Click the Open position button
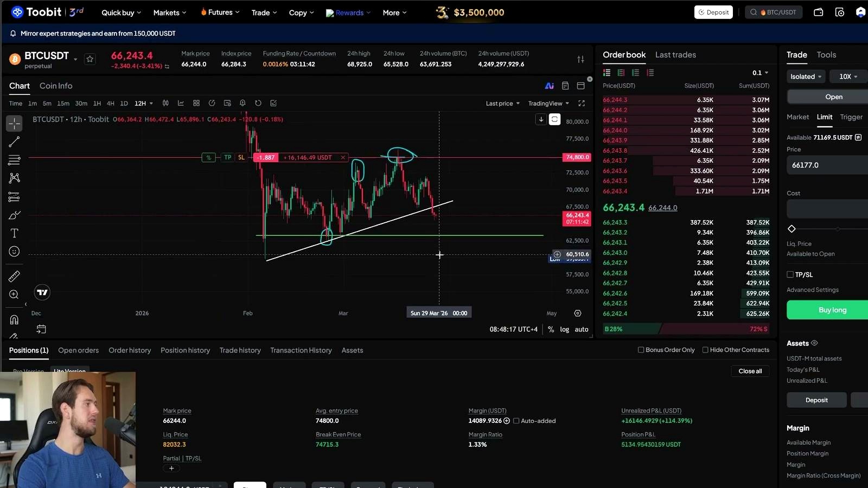This screenshot has width=868, height=488. tap(828, 97)
